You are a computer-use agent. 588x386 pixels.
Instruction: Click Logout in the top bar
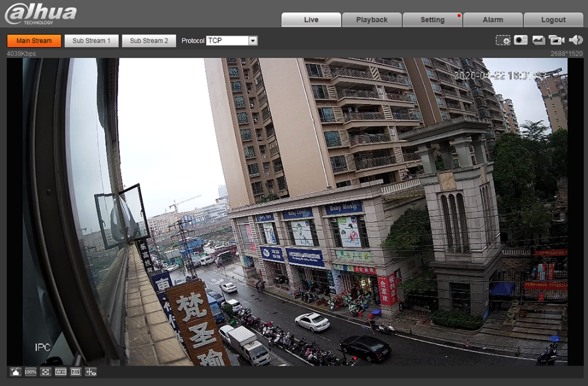click(x=553, y=19)
